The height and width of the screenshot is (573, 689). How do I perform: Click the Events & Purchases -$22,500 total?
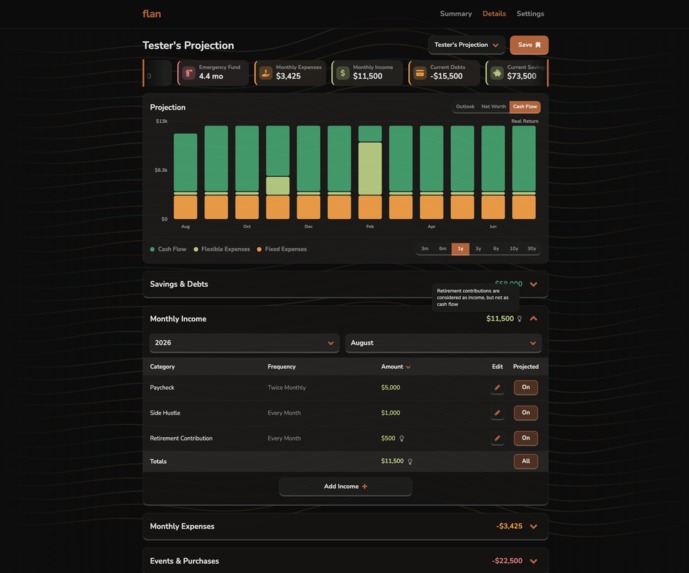click(x=507, y=561)
